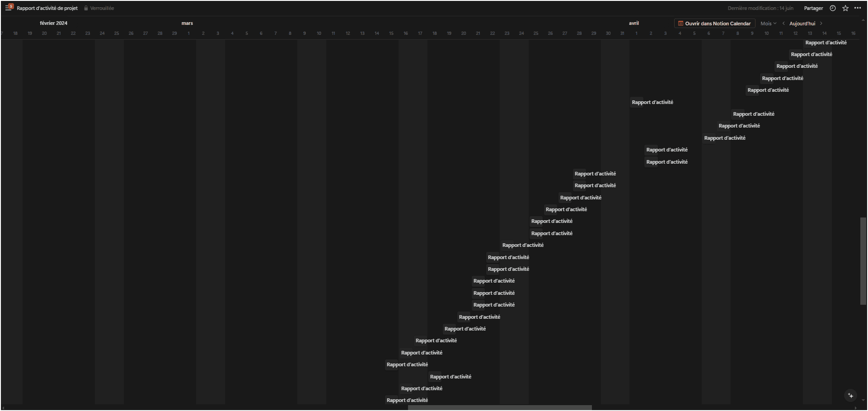Click day 30 in the March date header

(608, 33)
